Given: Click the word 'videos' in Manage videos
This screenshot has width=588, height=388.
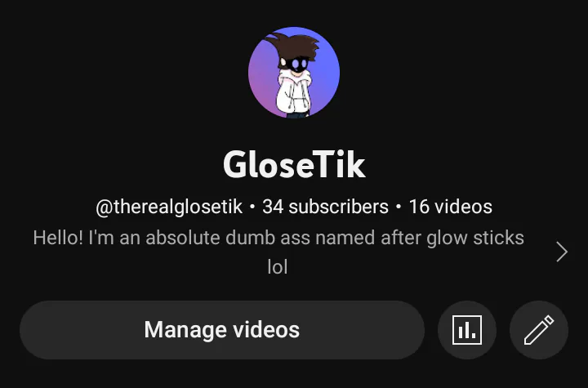Looking at the screenshot, I should point(266,329).
